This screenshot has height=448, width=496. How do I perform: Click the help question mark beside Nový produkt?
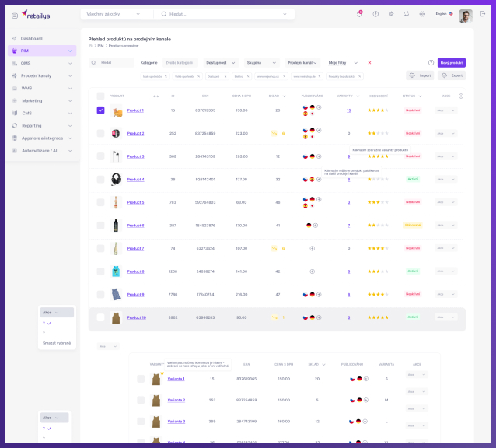coord(431,62)
